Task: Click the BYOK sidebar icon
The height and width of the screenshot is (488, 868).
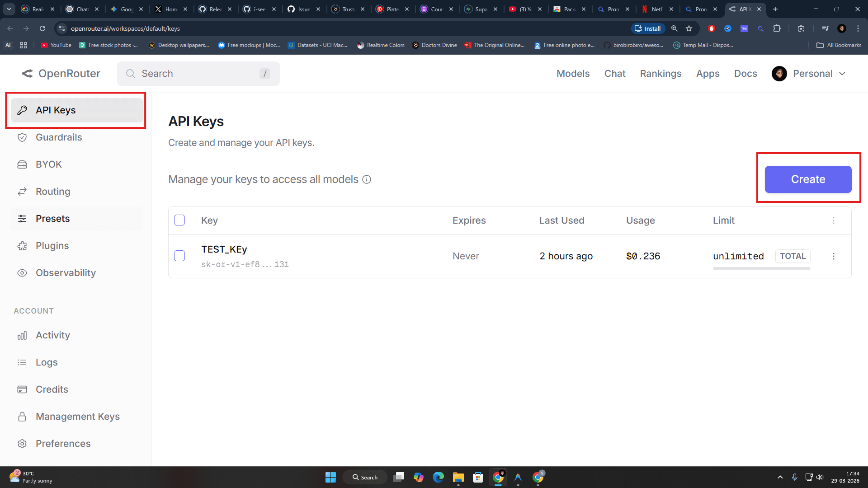Action: (22, 164)
